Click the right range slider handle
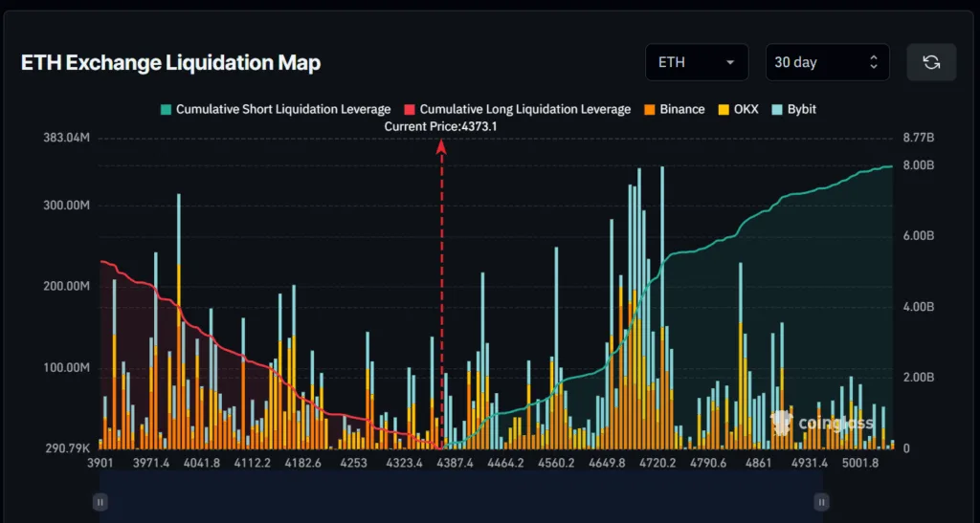 click(821, 501)
